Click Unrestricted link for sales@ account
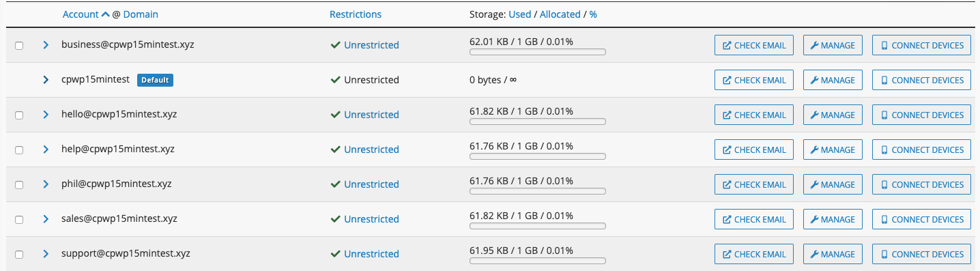The width and height of the screenshot is (980, 271). (x=371, y=219)
